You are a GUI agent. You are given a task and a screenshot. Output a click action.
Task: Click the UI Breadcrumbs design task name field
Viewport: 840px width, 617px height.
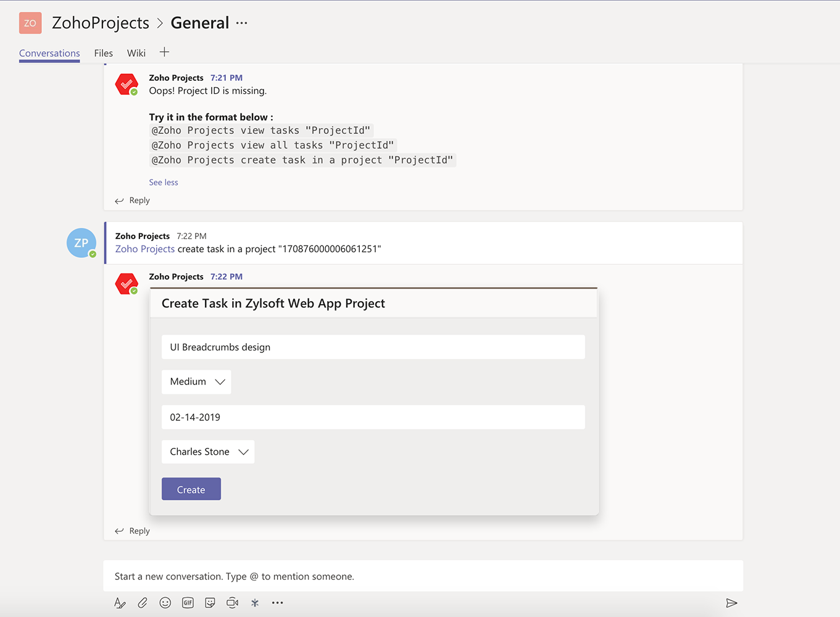click(373, 347)
